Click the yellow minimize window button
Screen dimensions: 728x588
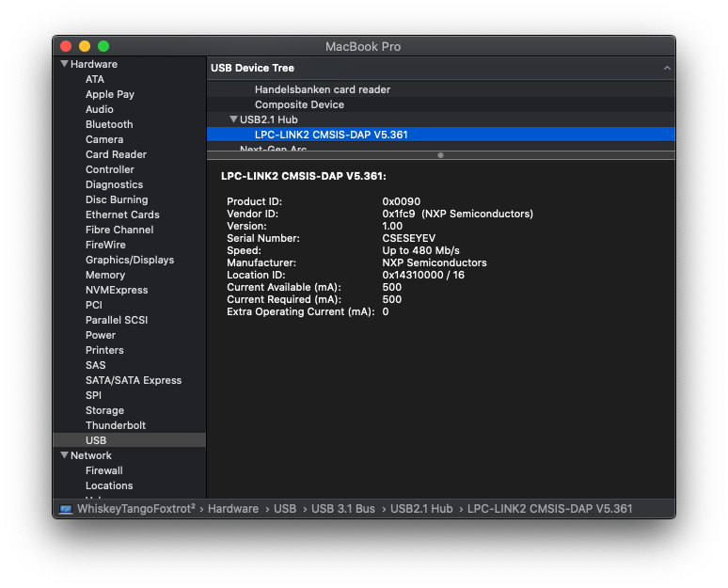(x=85, y=46)
